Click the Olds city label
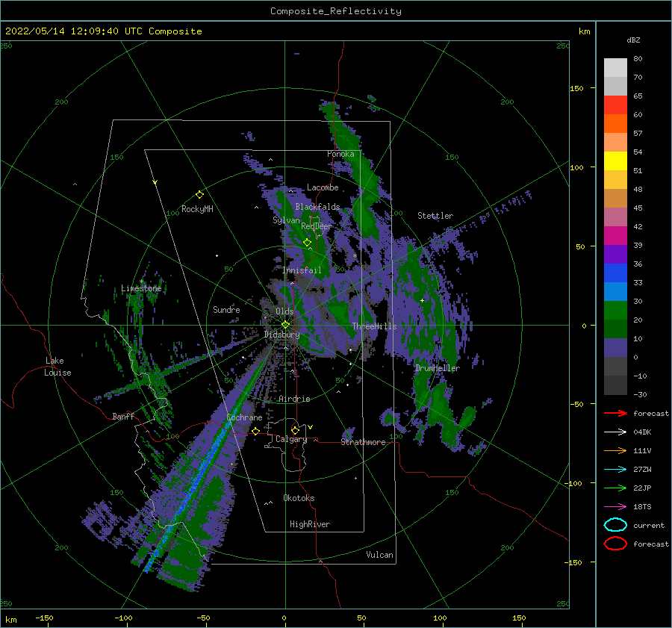Image resolution: width=672 pixels, height=628 pixels. tap(284, 311)
